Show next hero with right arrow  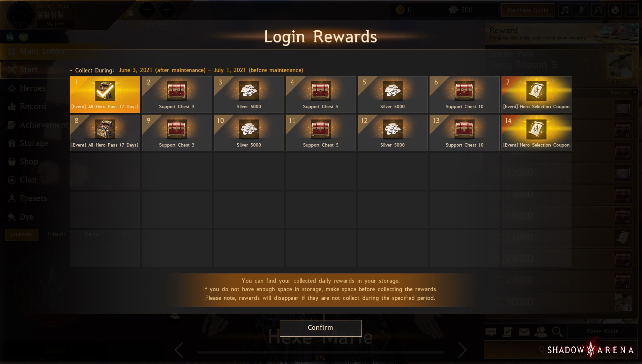462,350
